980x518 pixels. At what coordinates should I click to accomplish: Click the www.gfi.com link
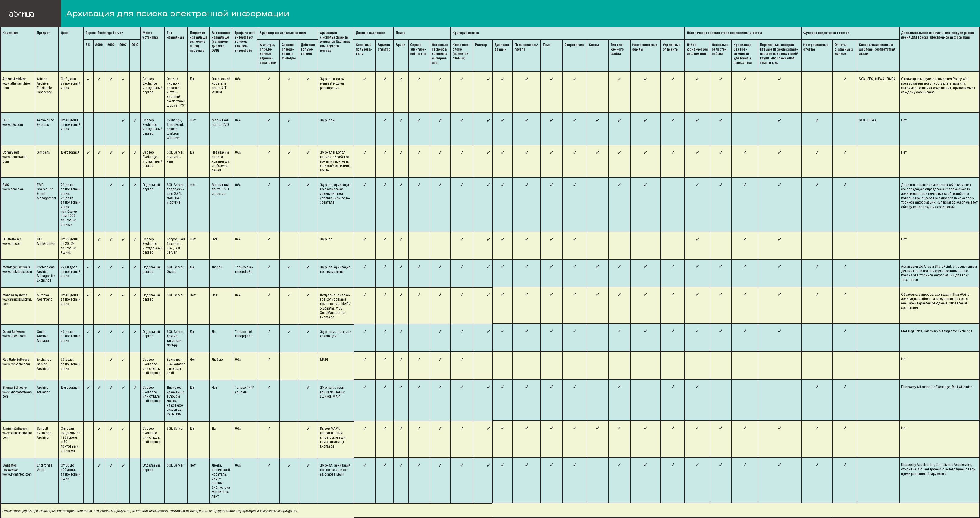12,244
